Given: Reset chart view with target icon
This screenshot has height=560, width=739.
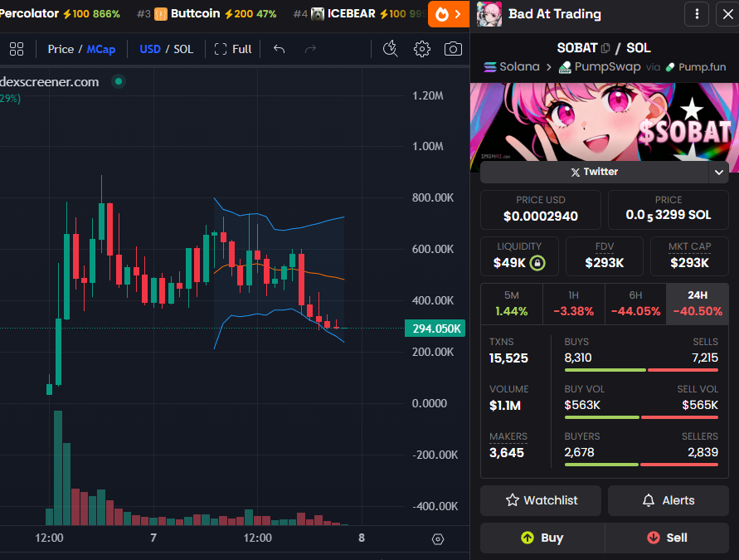Looking at the screenshot, I should (438, 538).
